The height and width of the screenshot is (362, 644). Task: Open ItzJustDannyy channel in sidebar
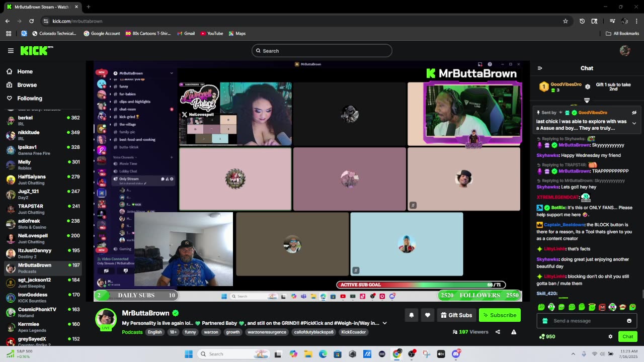(x=43, y=253)
